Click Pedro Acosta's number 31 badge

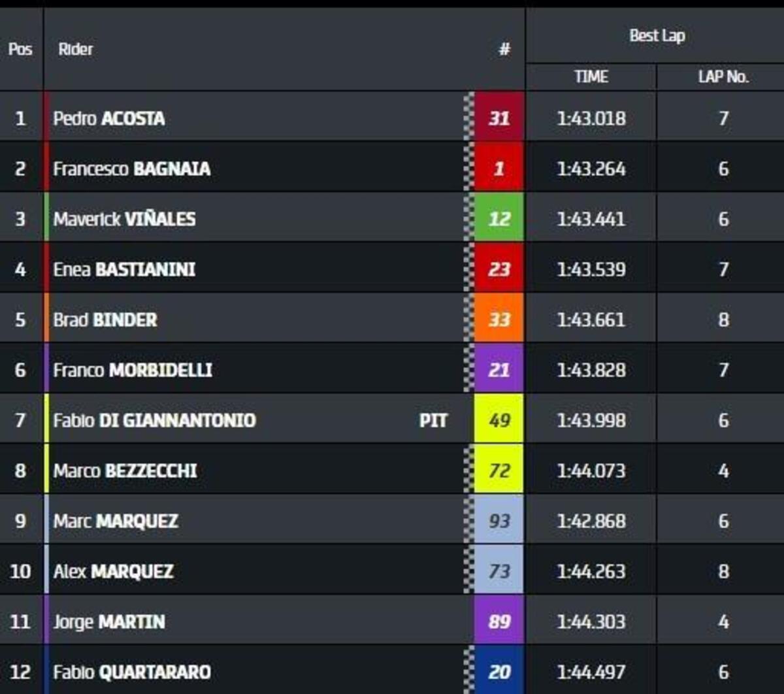pyautogui.click(x=499, y=118)
